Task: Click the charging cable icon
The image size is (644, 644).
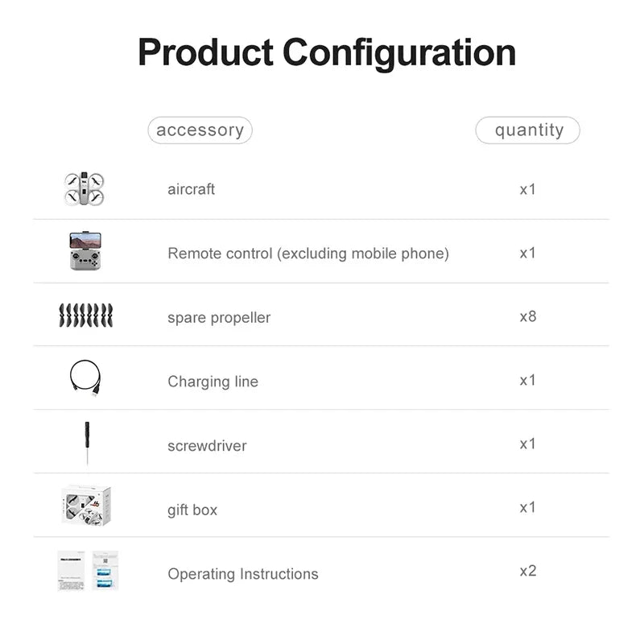Action: [85, 378]
